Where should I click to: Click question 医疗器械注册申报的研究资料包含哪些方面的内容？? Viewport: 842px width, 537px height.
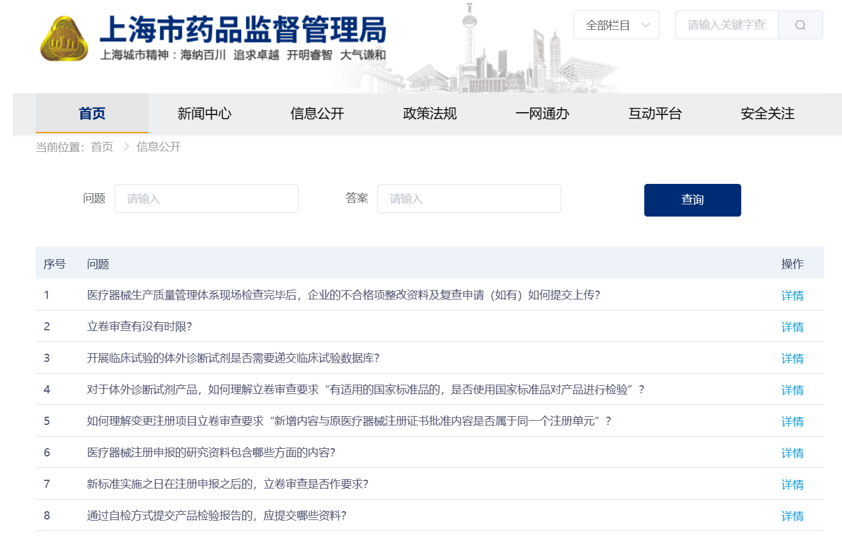(211, 453)
